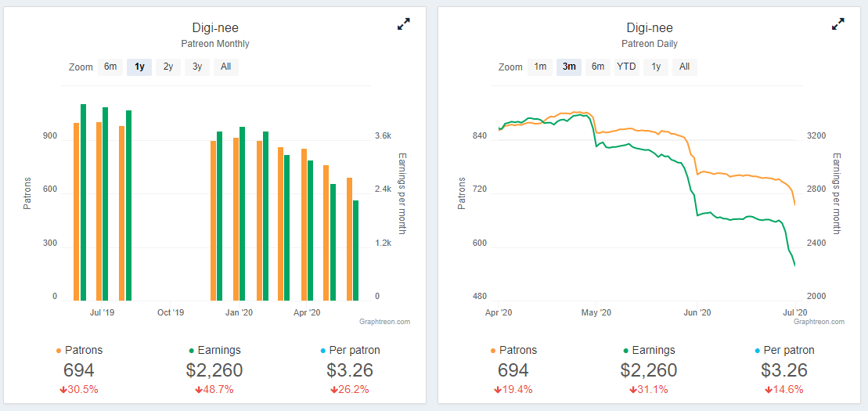
Task: Click the Jul '19 axis label on Monthly chart
Action: tap(101, 313)
